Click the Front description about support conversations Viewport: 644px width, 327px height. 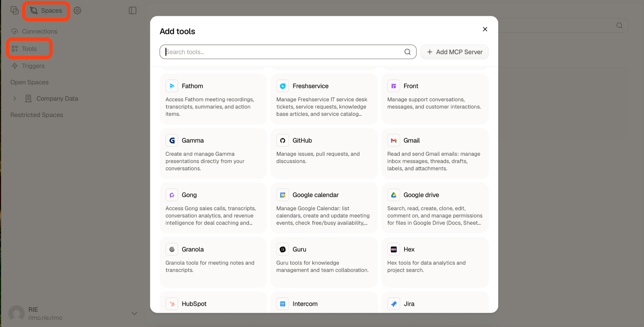click(x=434, y=103)
